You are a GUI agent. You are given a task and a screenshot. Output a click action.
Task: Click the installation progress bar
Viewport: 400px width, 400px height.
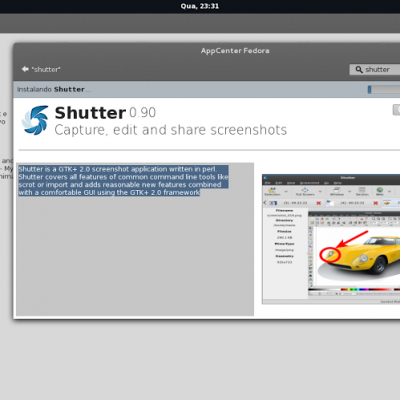[x=384, y=89]
